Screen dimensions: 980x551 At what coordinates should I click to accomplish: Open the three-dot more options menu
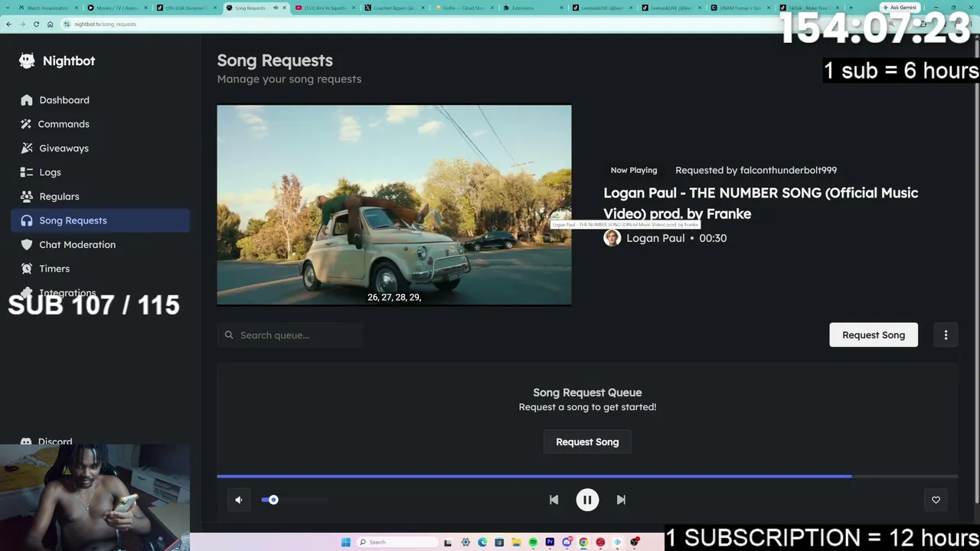click(x=946, y=335)
